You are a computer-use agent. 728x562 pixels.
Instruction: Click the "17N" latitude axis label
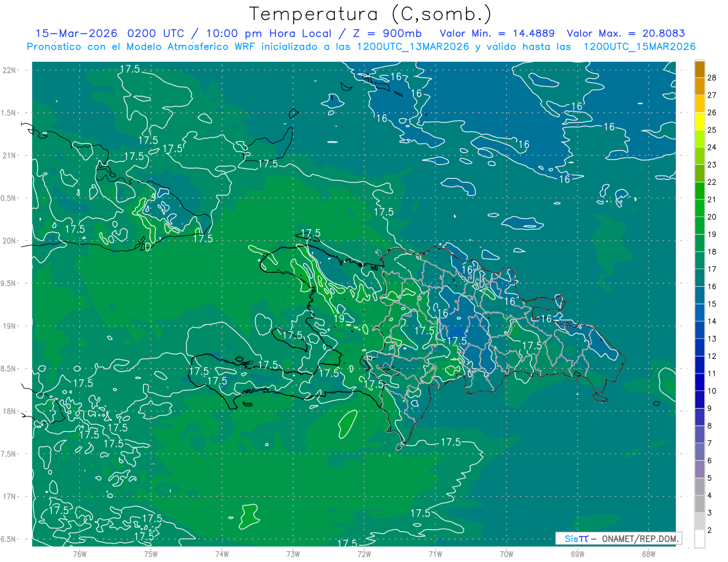click(x=9, y=497)
